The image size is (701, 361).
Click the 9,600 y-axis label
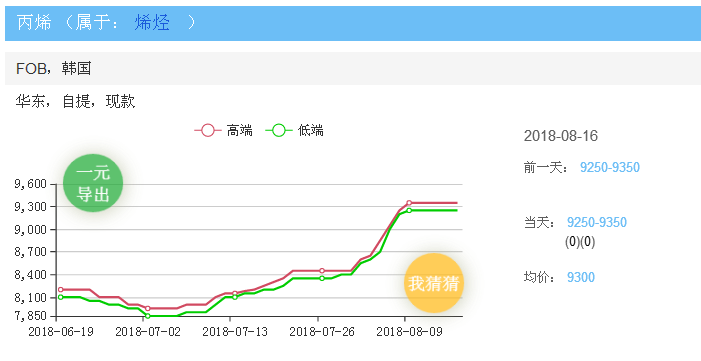(x=30, y=184)
